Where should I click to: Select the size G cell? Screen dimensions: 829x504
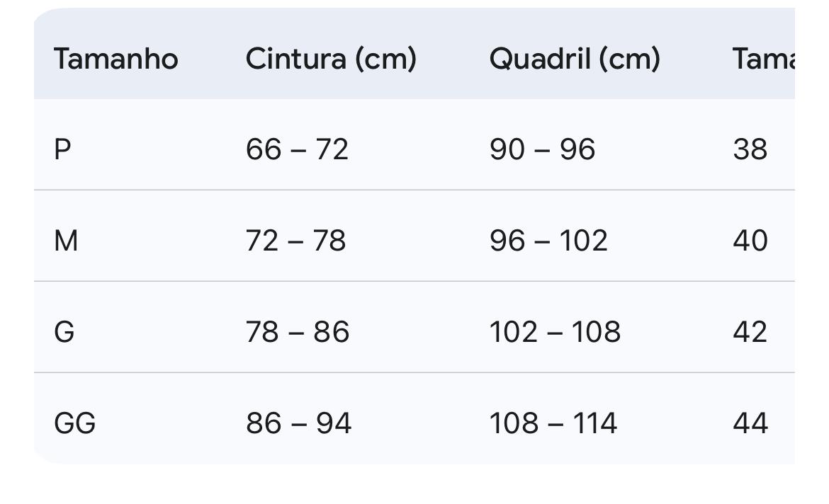coord(64,332)
